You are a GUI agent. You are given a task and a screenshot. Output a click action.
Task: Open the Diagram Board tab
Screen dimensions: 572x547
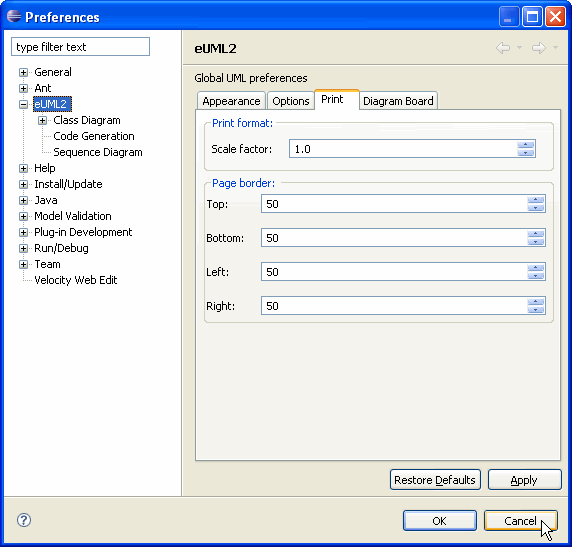point(398,101)
